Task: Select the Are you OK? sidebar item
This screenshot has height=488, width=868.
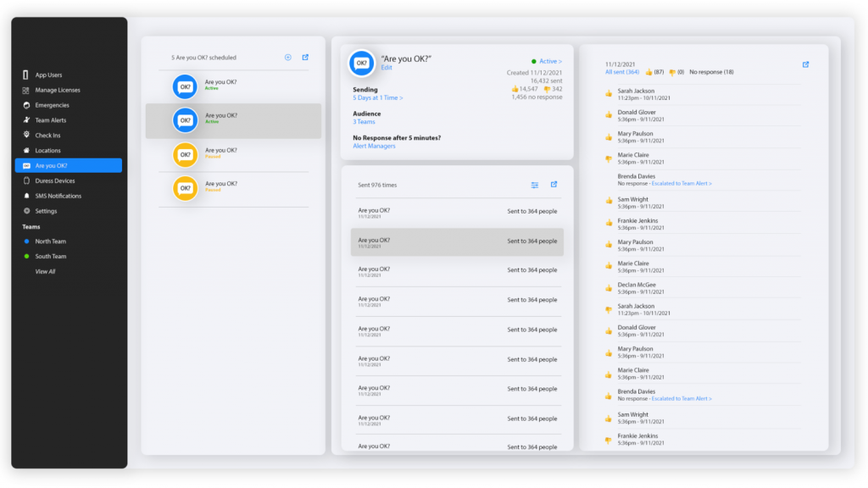Action: [x=69, y=165]
